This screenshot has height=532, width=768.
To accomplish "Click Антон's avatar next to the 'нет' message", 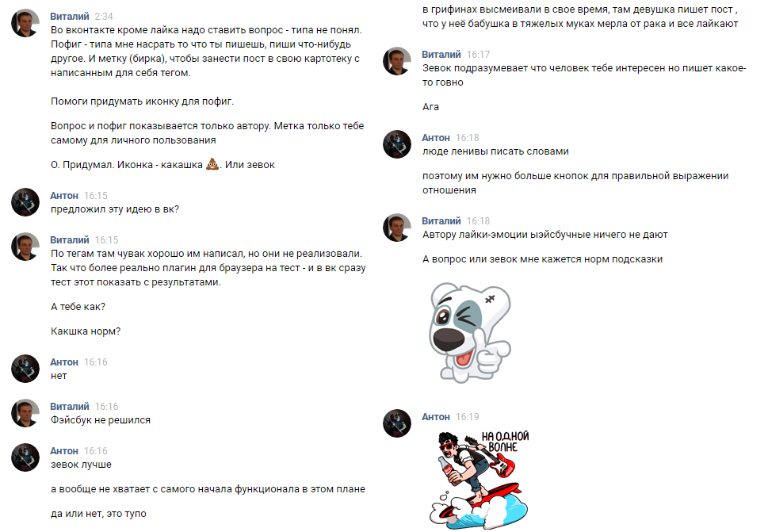I will point(25,369).
